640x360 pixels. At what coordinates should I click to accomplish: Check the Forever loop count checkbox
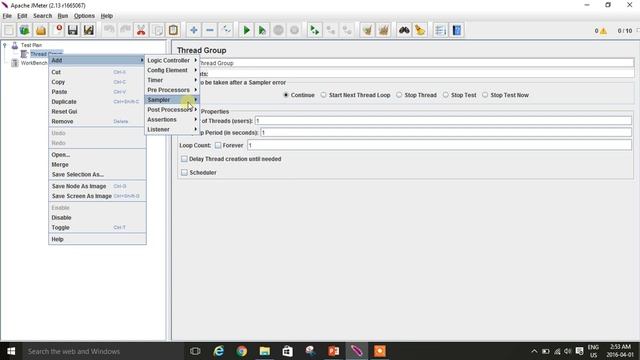218,145
